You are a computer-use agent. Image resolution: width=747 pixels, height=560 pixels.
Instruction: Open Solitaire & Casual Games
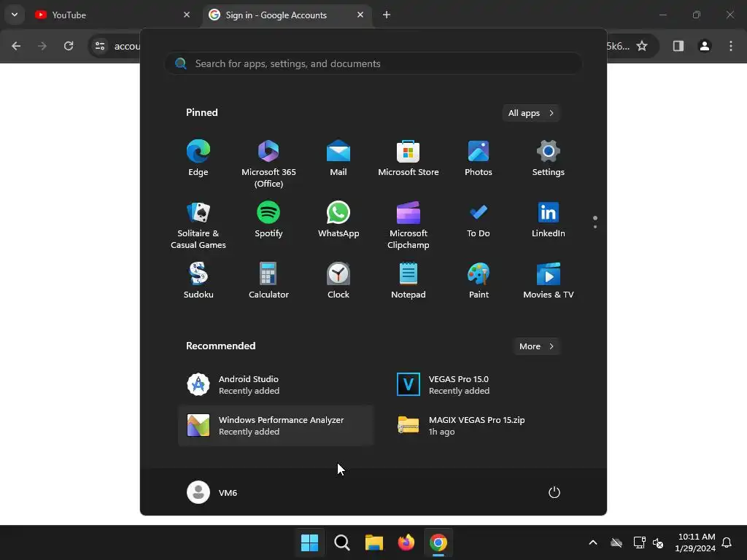198,226
